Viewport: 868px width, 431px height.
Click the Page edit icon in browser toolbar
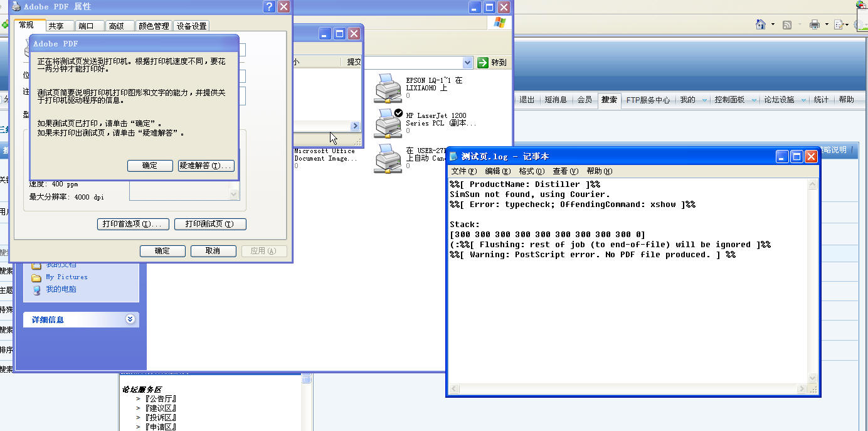coord(838,25)
